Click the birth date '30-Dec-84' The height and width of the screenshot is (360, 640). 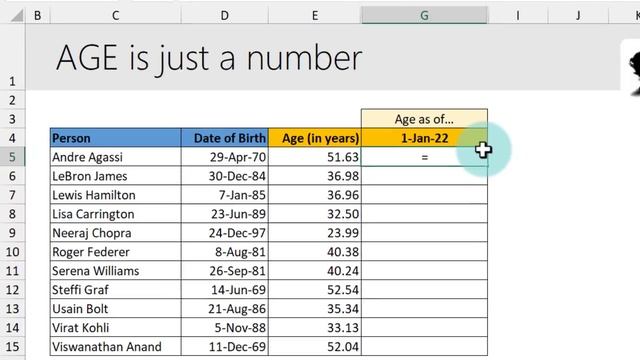[224, 176]
